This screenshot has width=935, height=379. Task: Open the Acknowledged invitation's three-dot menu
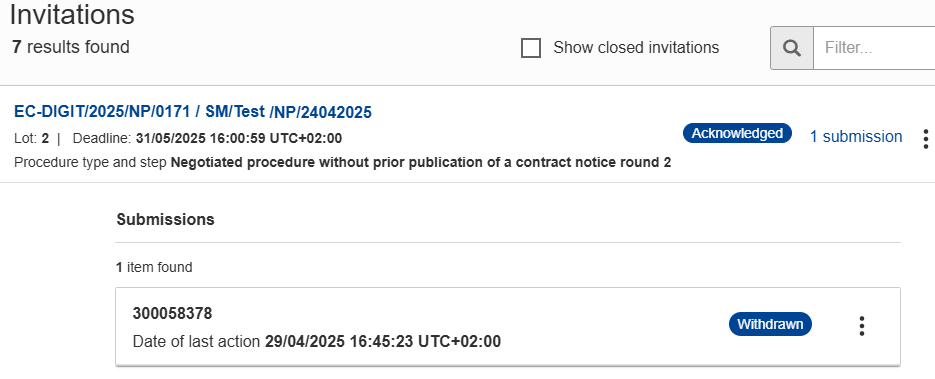pos(925,138)
